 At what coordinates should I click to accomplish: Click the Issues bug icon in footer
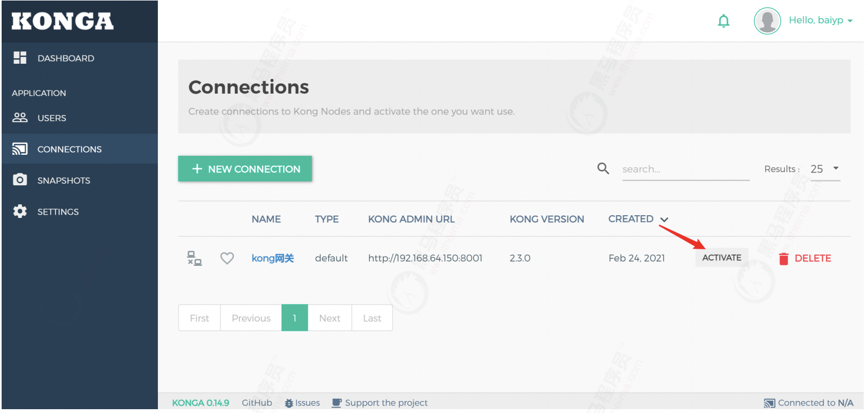coord(289,403)
